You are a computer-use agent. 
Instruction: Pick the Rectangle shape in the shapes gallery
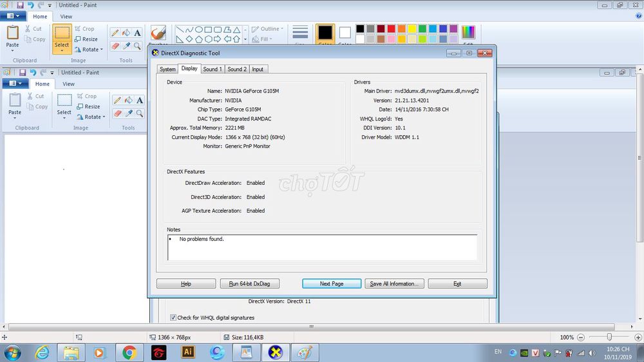(208, 30)
